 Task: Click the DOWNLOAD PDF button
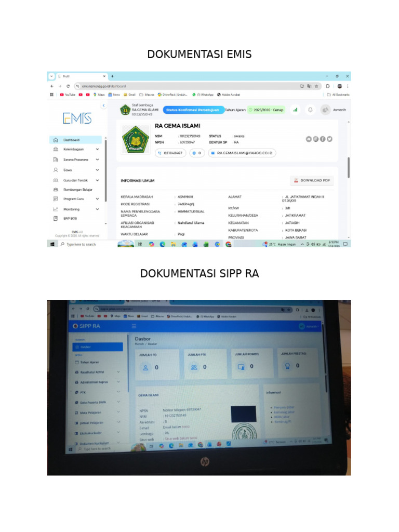pos(312,180)
